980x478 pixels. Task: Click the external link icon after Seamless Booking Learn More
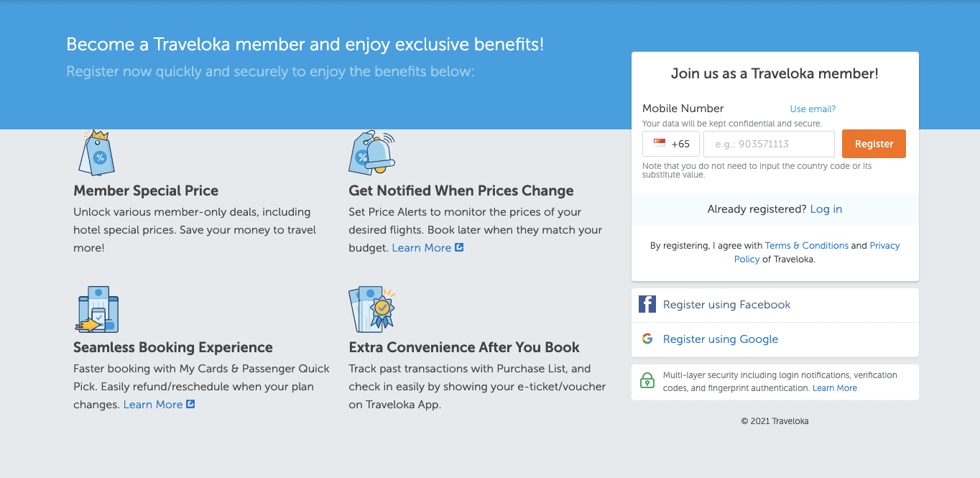[190, 404]
